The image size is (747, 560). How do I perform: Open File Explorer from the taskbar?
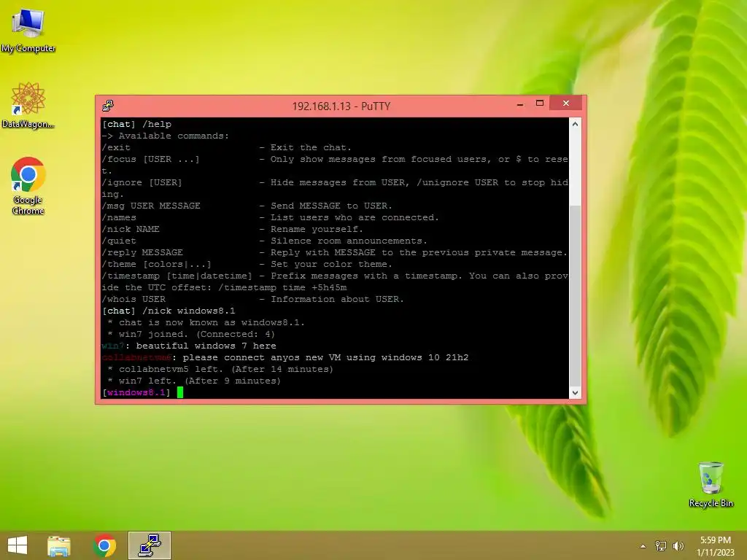[x=59, y=545]
